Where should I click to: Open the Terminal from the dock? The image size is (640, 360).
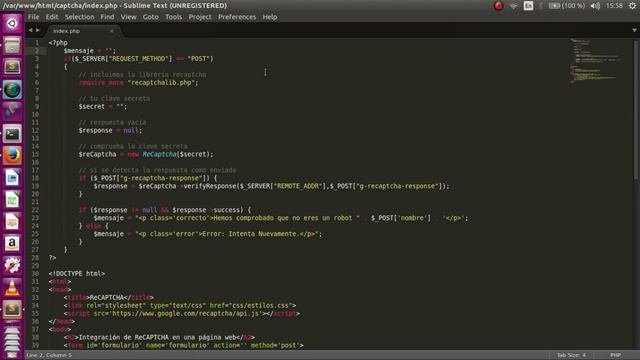12,133
